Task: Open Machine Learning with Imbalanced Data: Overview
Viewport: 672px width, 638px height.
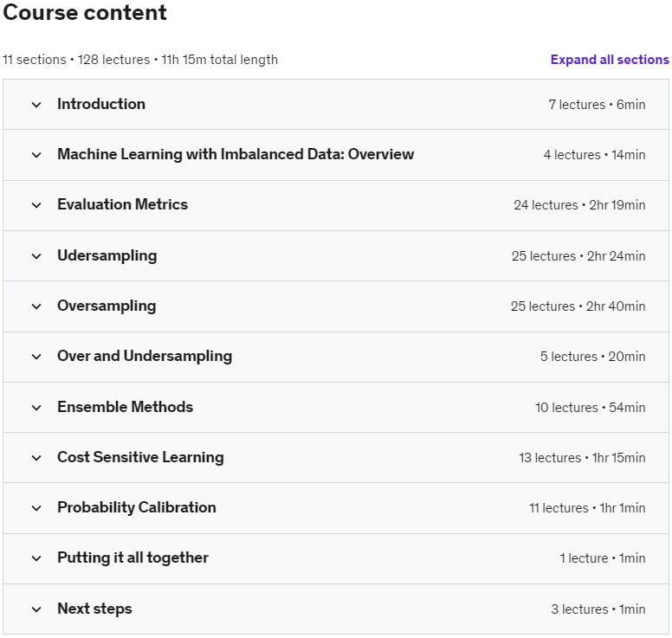Action: click(236, 154)
